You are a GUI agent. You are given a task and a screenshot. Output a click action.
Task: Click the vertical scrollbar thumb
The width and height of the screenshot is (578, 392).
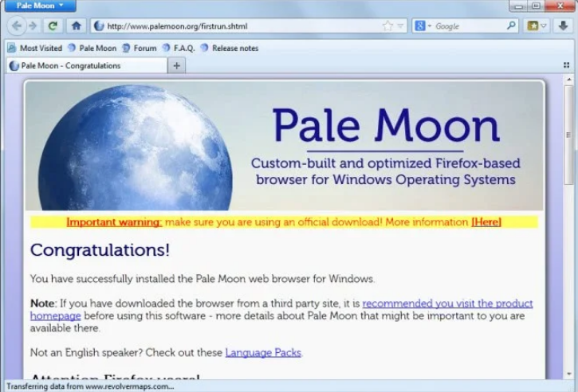[568, 135]
